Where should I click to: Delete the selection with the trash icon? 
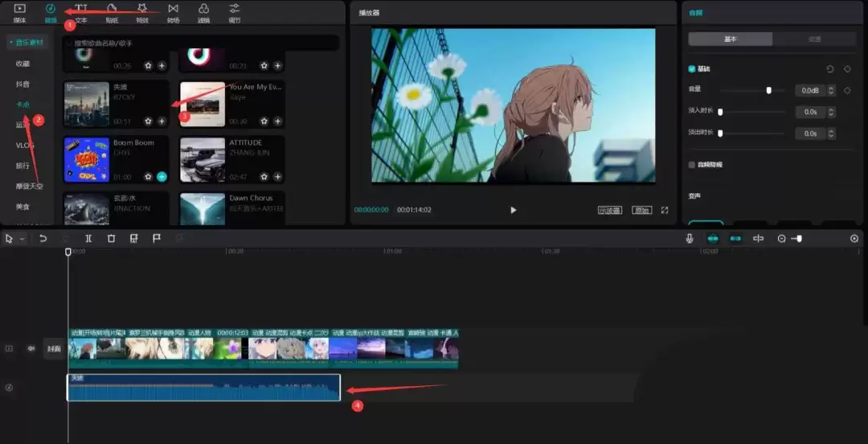112,239
